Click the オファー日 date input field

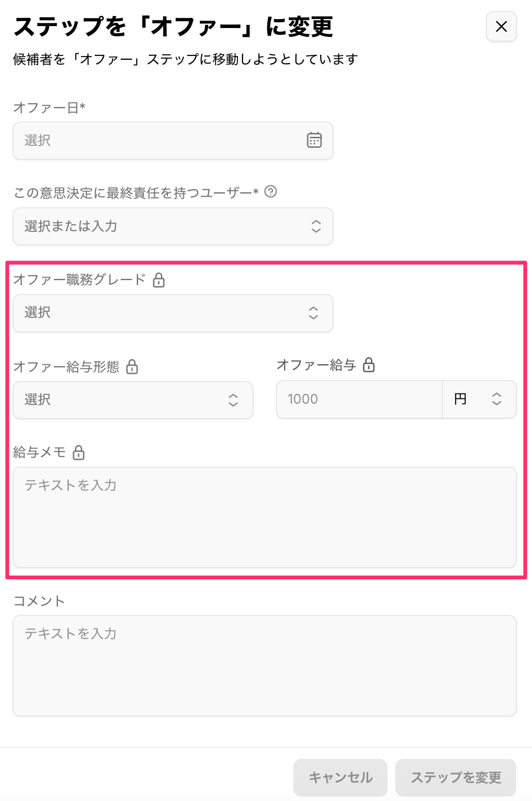[159, 141]
